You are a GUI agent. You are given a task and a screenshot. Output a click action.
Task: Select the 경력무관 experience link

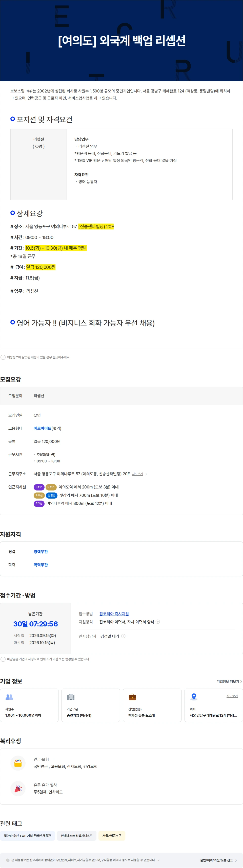click(40, 552)
